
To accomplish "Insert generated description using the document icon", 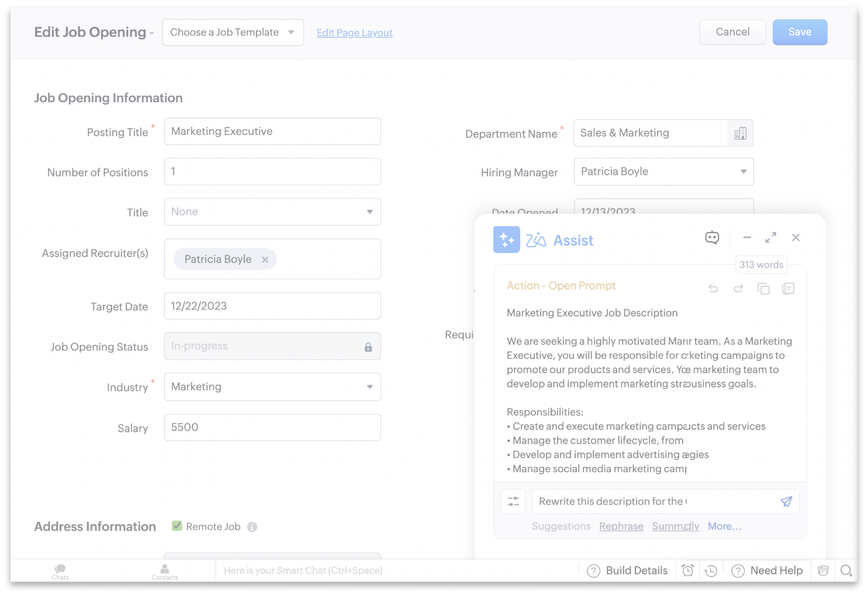I will tap(789, 289).
